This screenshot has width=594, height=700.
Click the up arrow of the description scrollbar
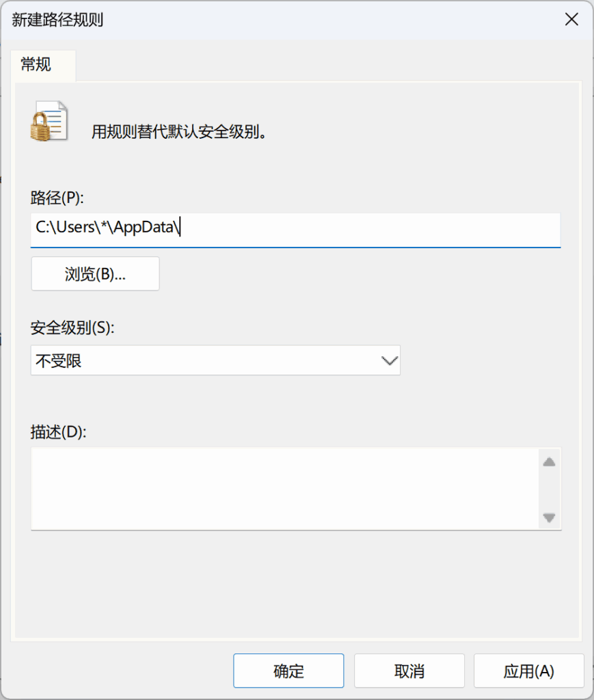[x=549, y=461]
